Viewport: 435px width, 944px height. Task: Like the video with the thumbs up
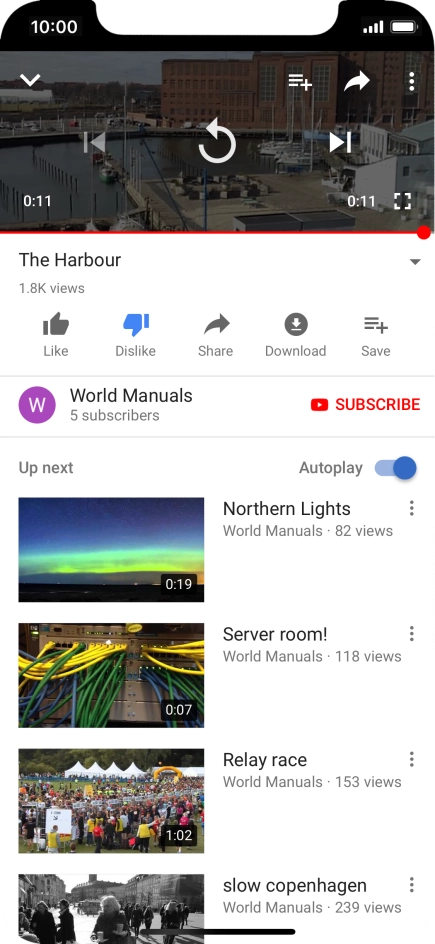pos(56,335)
